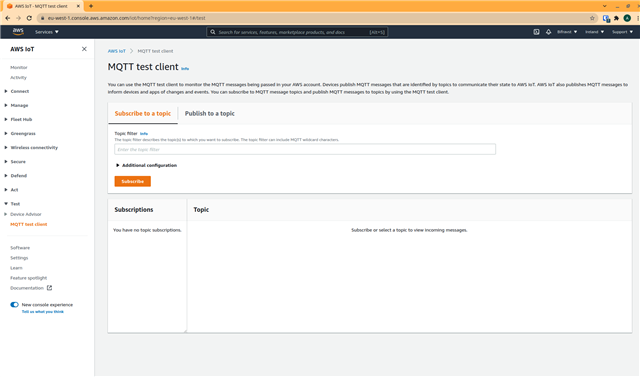Viewport: 640px width, 377px height.
Task: Switch to Publish to a topic tab
Action: tap(210, 113)
